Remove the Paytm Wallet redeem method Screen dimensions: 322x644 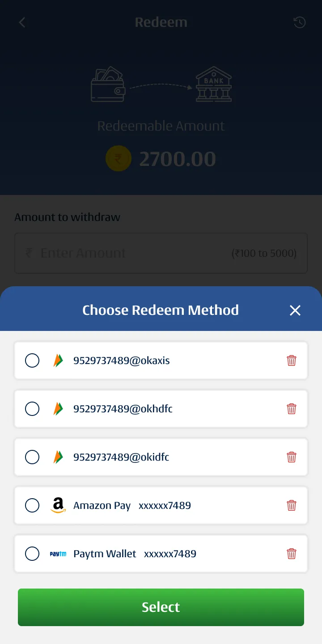click(x=292, y=554)
